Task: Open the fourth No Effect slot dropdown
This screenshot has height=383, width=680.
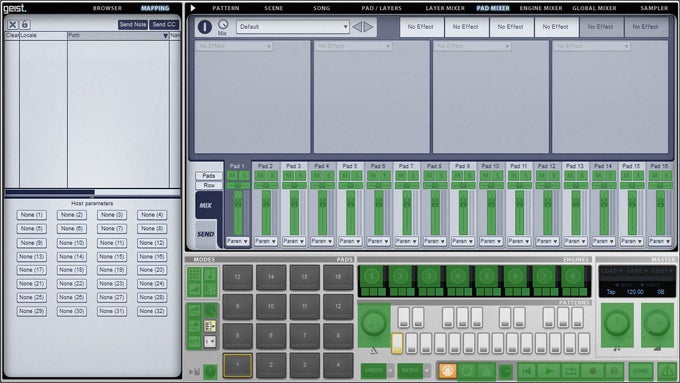Action: pyautogui.click(x=592, y=46)
